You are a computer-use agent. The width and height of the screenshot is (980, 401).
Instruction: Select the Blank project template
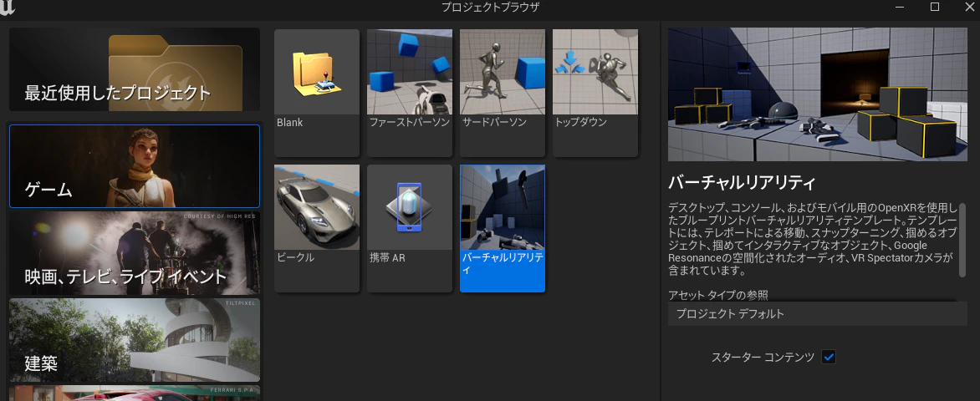pyautogui.click(x=317, y=93)
